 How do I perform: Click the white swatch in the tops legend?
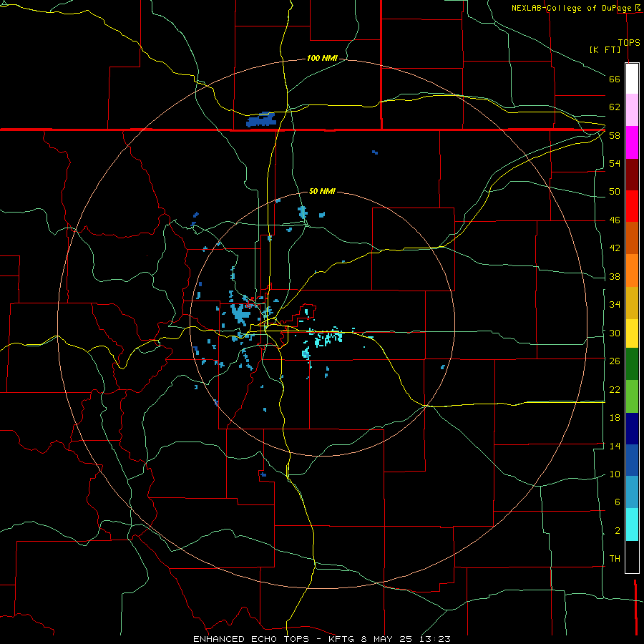(632, 79)
